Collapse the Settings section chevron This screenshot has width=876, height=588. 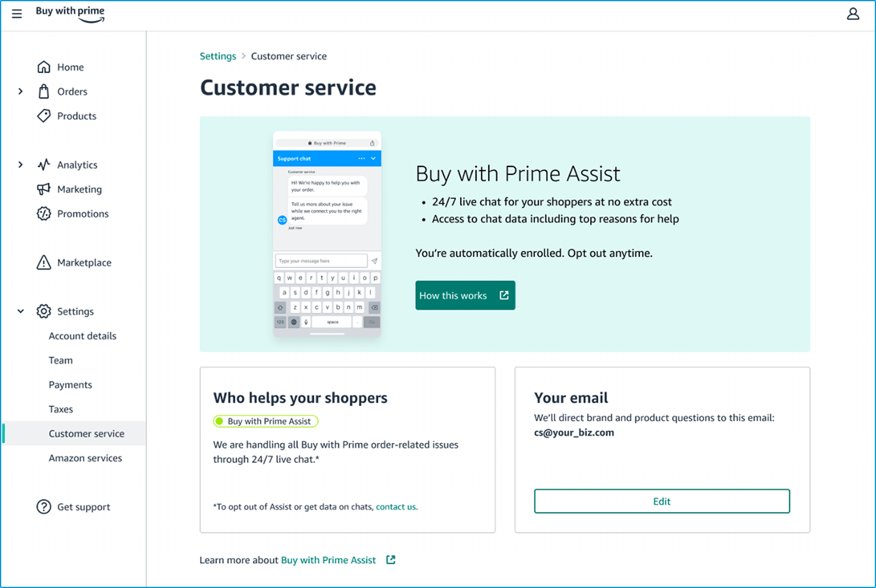point(21,311)
